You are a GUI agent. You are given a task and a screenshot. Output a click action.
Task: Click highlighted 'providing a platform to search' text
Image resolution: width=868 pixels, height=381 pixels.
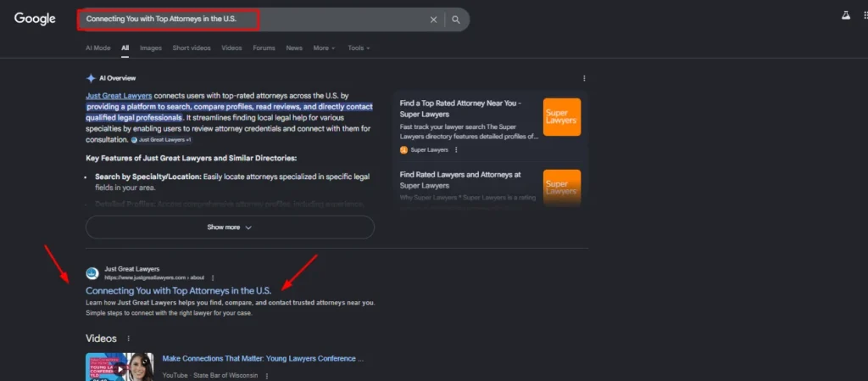pyautogui.click(x=229, y=112)
